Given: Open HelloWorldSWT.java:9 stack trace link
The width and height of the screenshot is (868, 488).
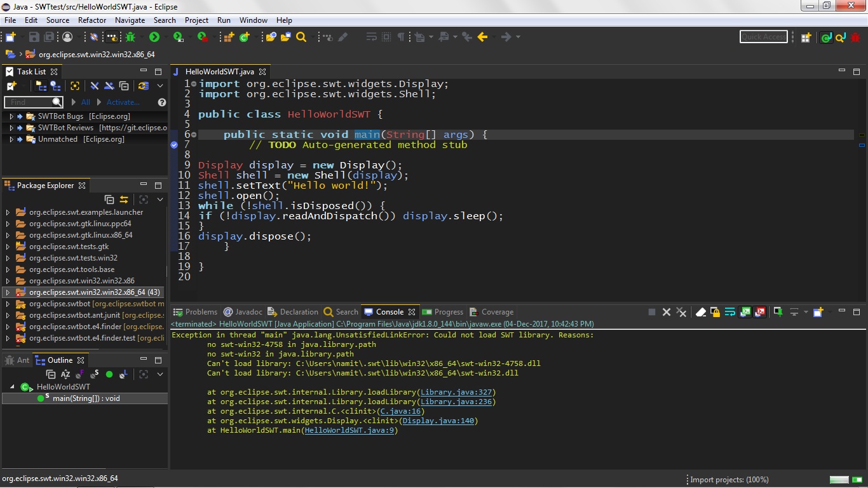Looking at the screenshot, I should click(350, 430).
